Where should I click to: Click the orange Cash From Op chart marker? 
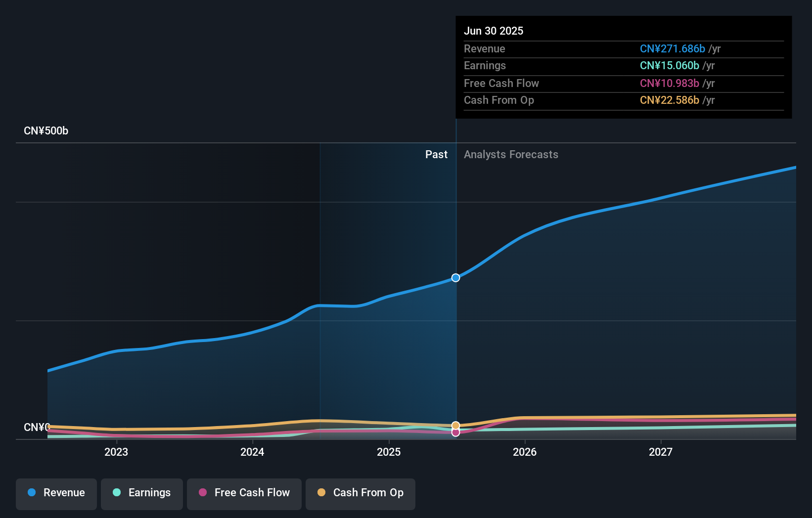click(x=455, y=425)
